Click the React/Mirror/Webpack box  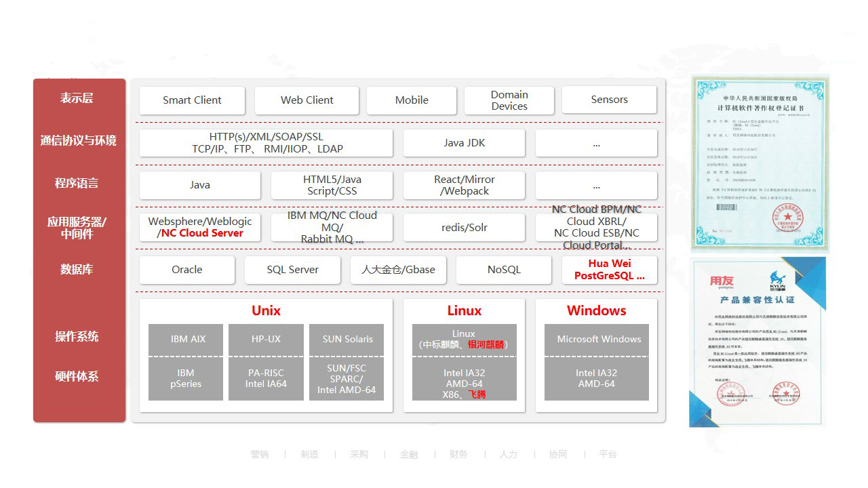point(464,185)
